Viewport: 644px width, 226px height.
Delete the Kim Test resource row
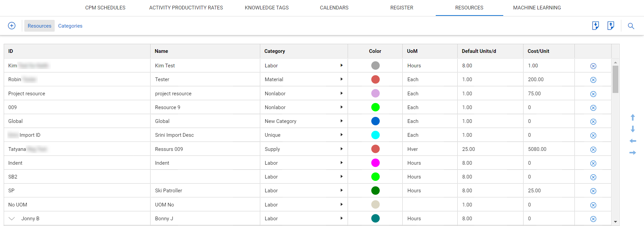coord(593,66)
